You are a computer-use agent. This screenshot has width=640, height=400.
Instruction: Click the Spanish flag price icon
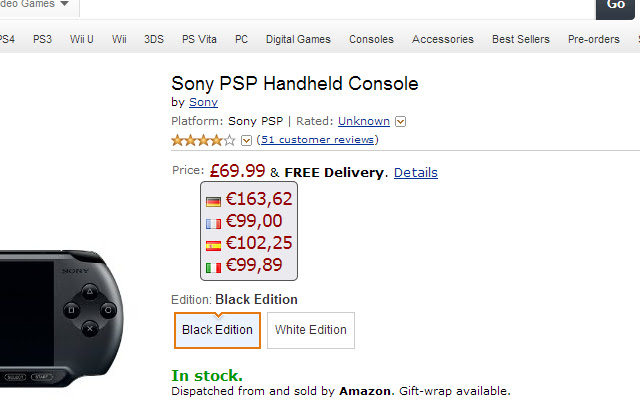(213, 246)
